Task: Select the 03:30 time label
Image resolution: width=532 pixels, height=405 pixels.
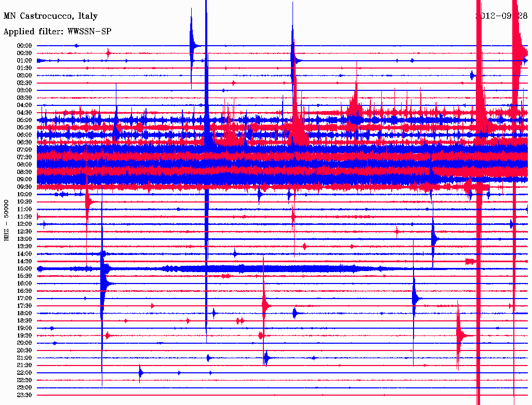Action: pos(24,98)
